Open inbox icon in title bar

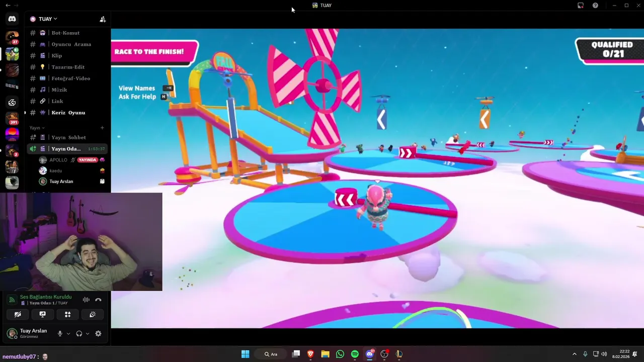(581, 6)
